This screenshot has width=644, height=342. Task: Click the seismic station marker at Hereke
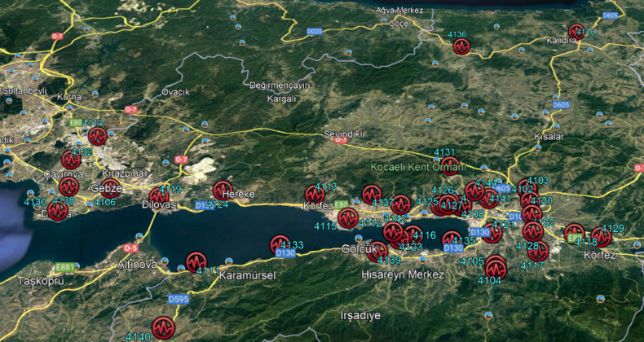click(223, 191)
